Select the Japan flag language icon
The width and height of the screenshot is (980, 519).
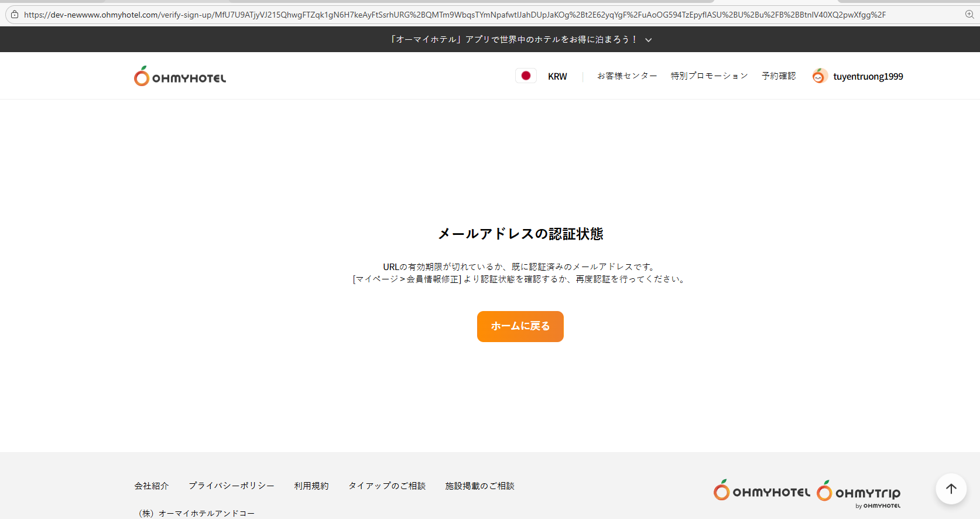point(526,76)
